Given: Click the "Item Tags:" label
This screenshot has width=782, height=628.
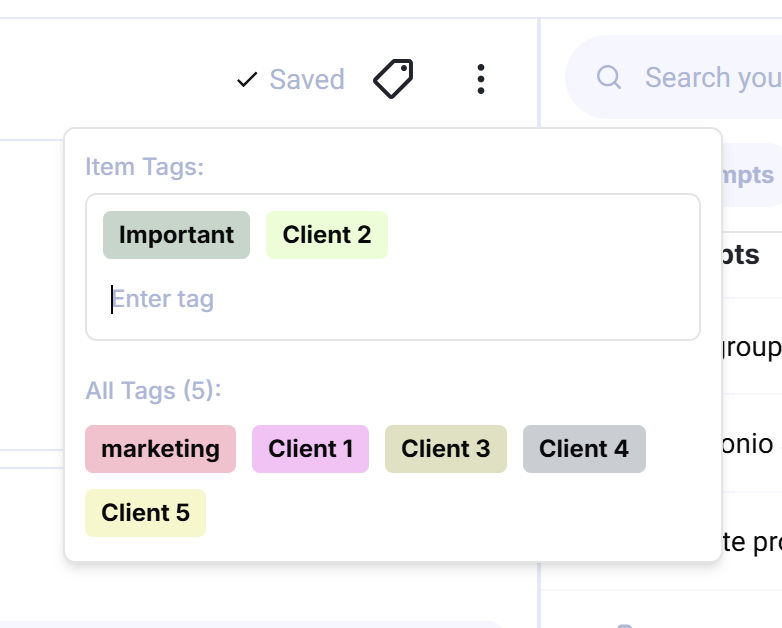Looking at the screenshot, I should (144, 166).
